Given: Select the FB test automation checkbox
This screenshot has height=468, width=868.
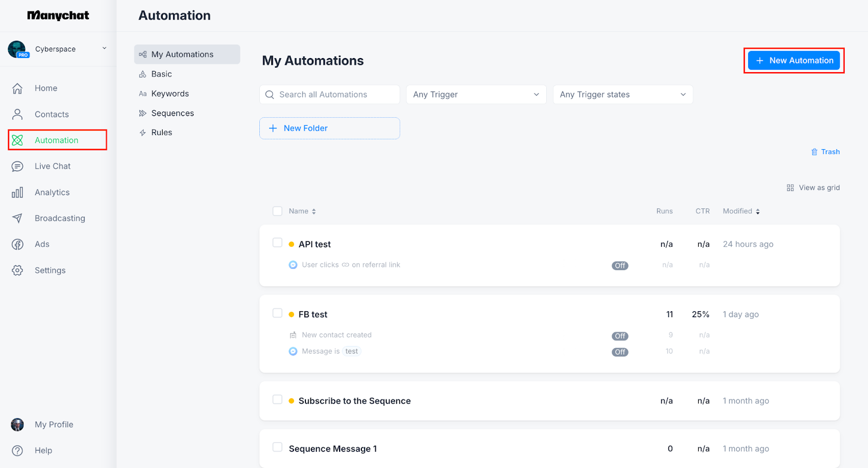Looking at the screenshot, I should click(x=277, y=313).
